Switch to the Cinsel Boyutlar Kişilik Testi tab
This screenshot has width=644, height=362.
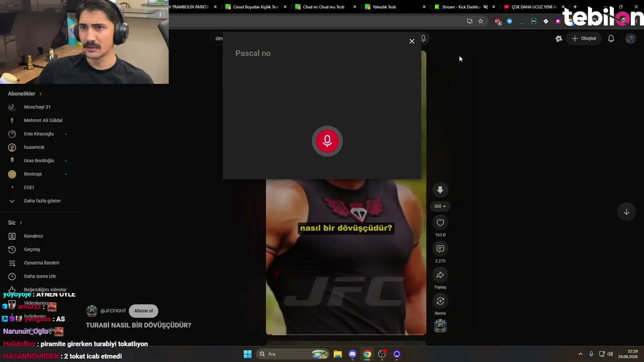pos(256,7)
